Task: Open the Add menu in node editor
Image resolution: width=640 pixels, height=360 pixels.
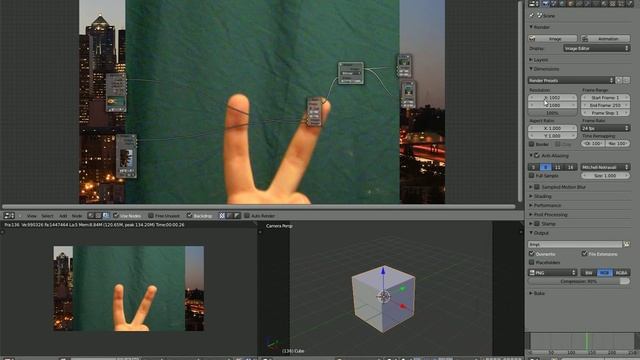Action: [x=63, y=216]
